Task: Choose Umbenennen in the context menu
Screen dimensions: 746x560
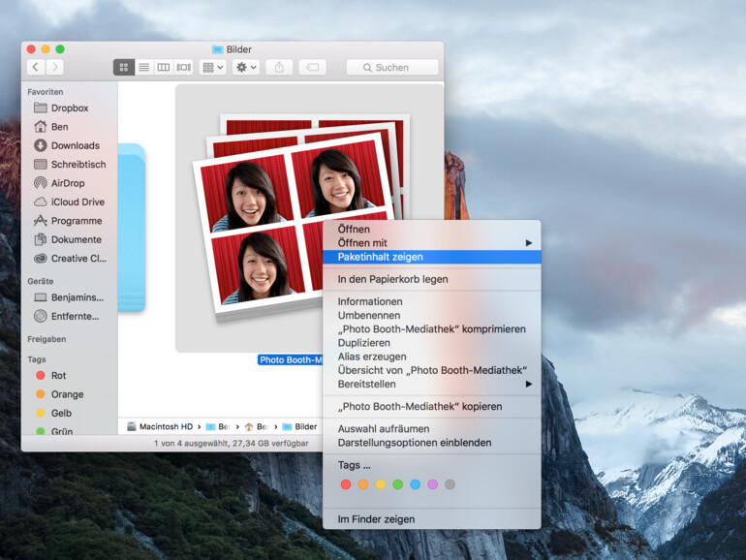Action: pyautogui.click(x=431, y=316)
